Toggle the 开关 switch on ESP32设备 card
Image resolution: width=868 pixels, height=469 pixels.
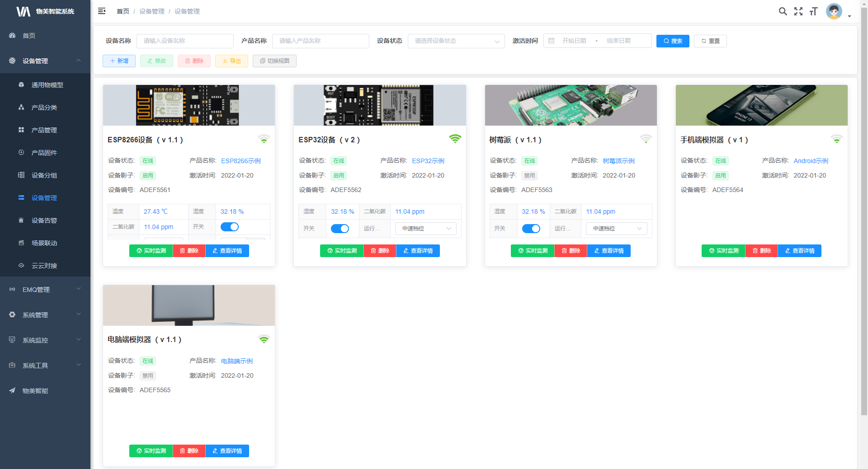click(x=340, y=229)
